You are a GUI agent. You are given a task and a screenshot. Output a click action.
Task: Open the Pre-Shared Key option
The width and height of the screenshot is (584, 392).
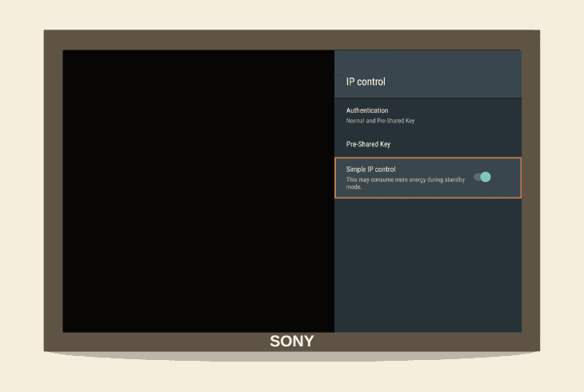(x=428, y=144)
